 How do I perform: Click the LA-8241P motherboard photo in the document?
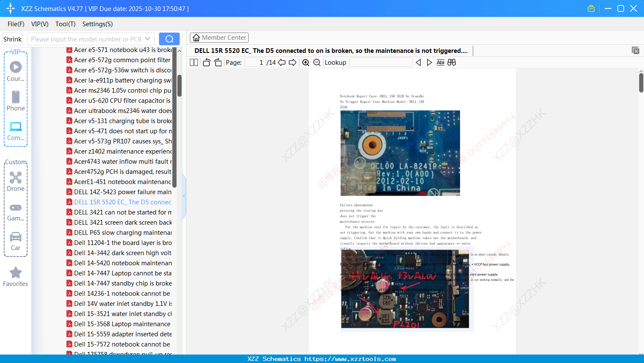coord(400,153)
